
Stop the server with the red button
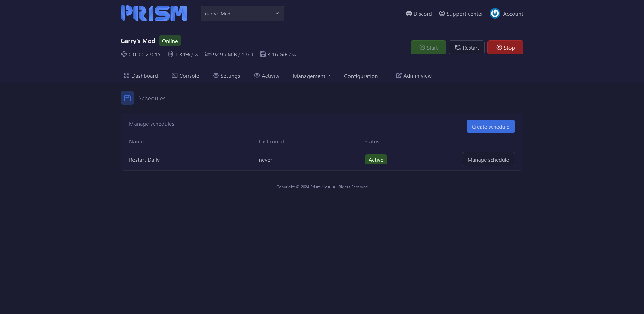505,47
